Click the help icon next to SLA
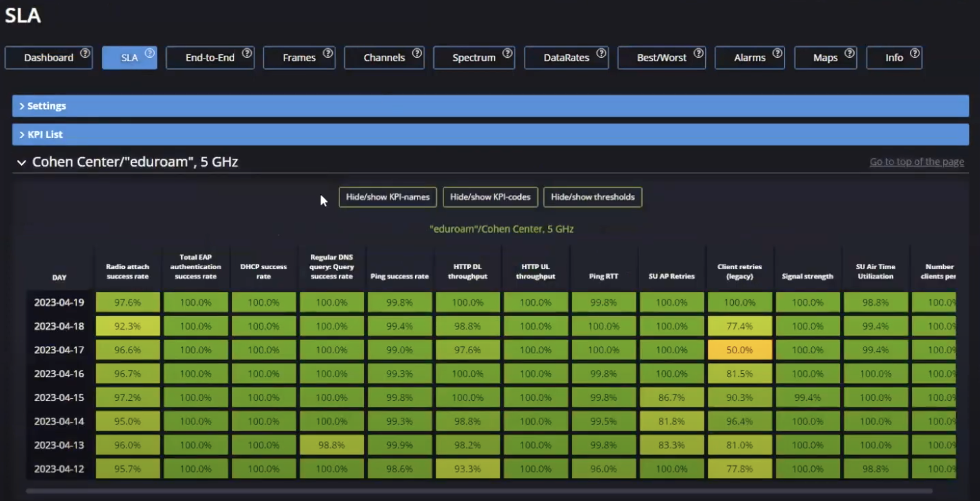 pyautogui.click(x=150, y=53)
